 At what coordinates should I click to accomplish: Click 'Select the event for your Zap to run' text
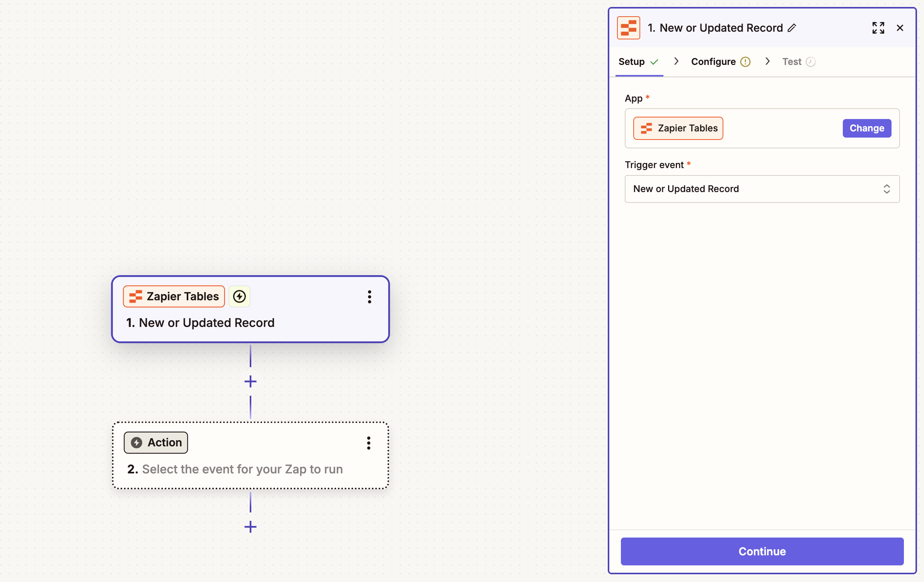(x=242, y=469)
